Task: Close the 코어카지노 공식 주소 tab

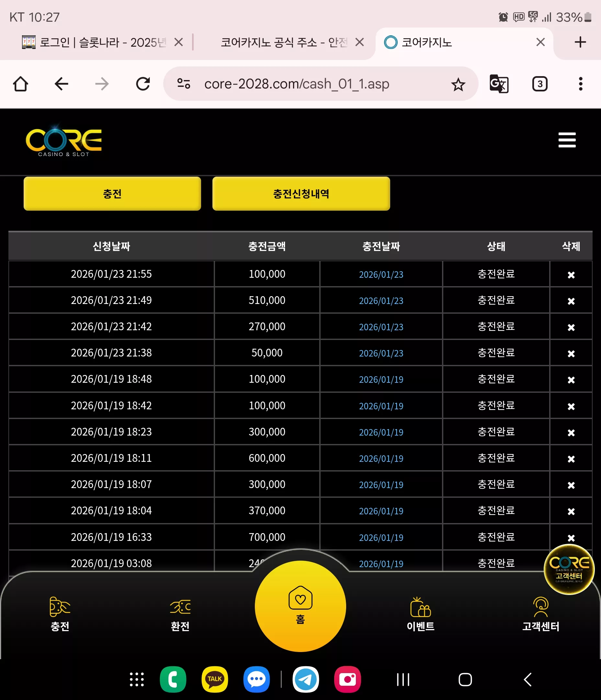Action: tap(359, 42)
